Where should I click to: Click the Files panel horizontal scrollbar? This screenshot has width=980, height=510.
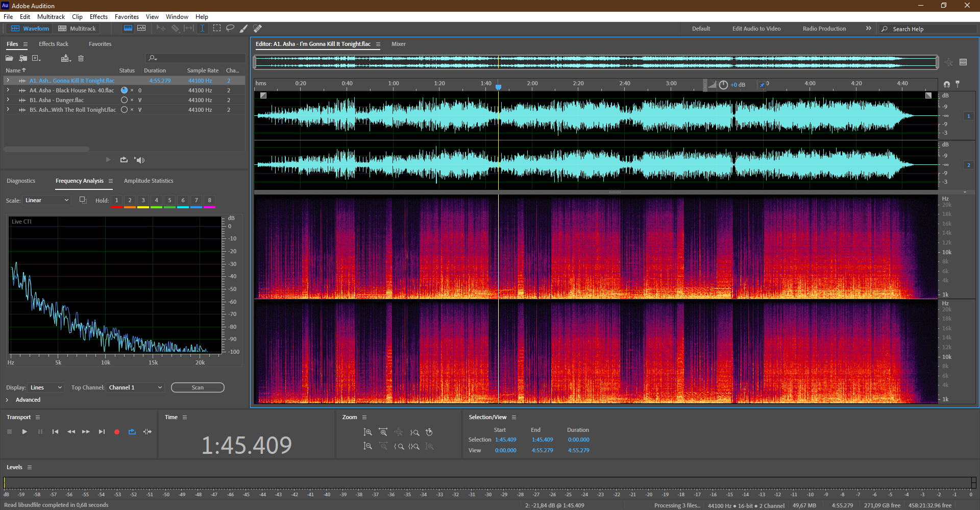(x=46, y=149)
